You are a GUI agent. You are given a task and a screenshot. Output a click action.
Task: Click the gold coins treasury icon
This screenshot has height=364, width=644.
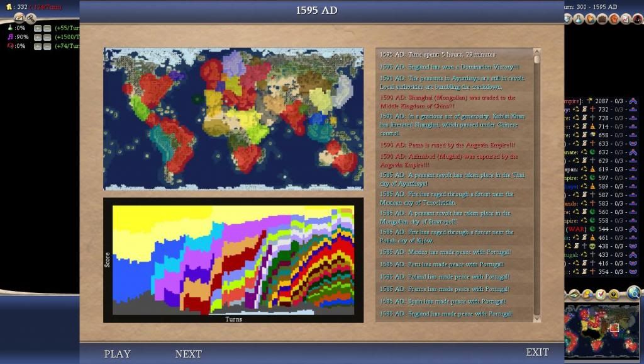point(9,6)
